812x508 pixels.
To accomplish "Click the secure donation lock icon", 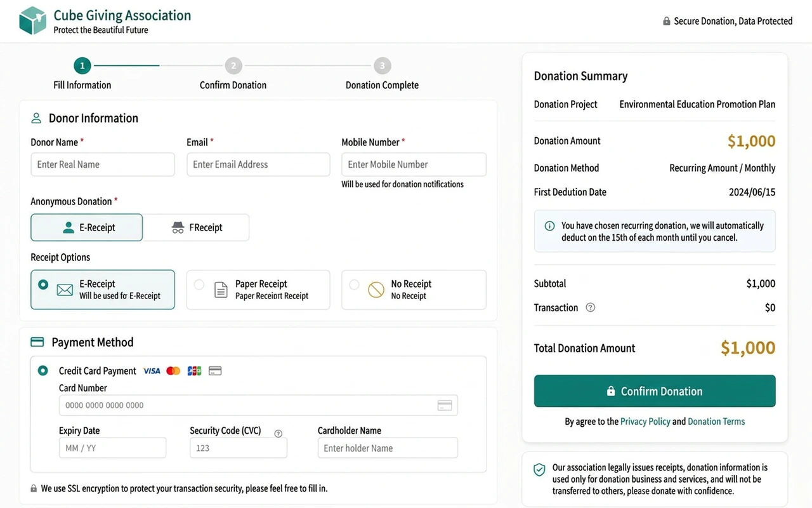I will tap(667, 22).
